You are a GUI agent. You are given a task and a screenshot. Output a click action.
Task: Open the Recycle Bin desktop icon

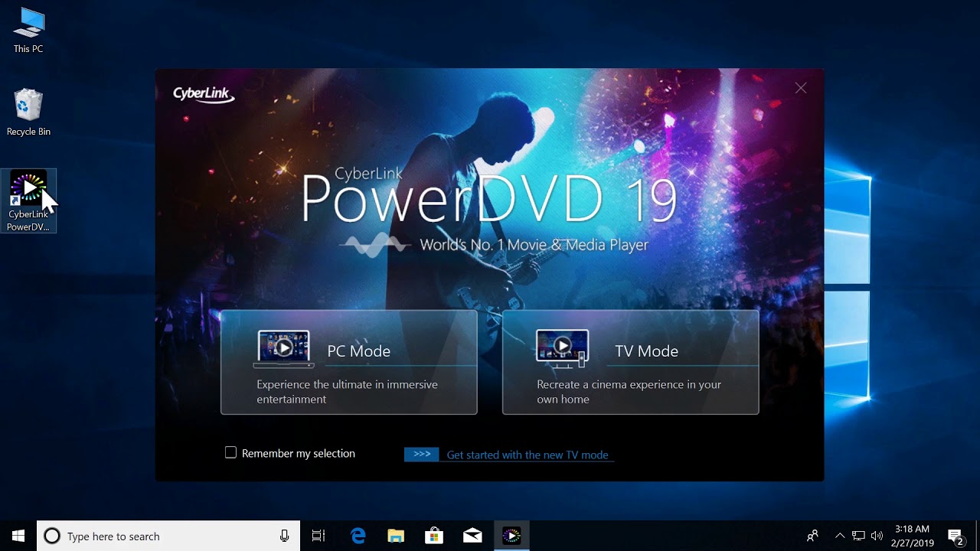(x=28, y=112)
